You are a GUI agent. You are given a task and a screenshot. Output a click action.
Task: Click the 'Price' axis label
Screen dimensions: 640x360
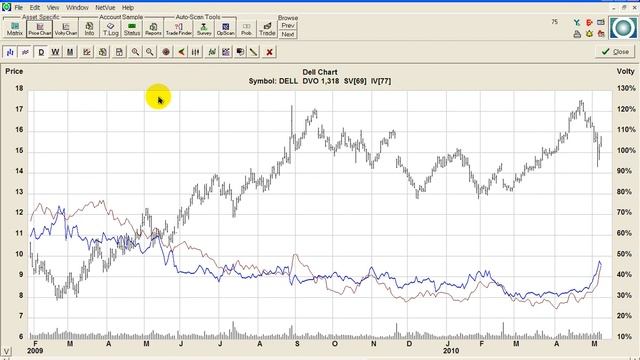tap(14, 71)
